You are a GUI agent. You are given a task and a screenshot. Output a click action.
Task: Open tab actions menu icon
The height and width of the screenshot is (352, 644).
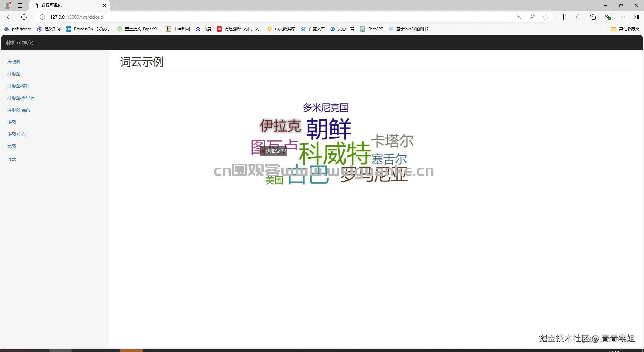click(x=20, y=5)
